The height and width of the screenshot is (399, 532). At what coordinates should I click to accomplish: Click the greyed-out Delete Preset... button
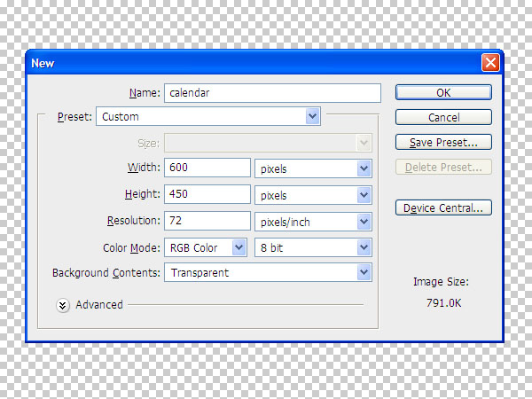coord(443,168)
